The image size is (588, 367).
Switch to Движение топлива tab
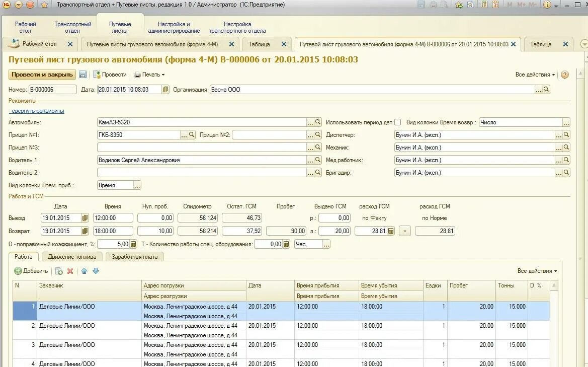click(x=72, y=257)
